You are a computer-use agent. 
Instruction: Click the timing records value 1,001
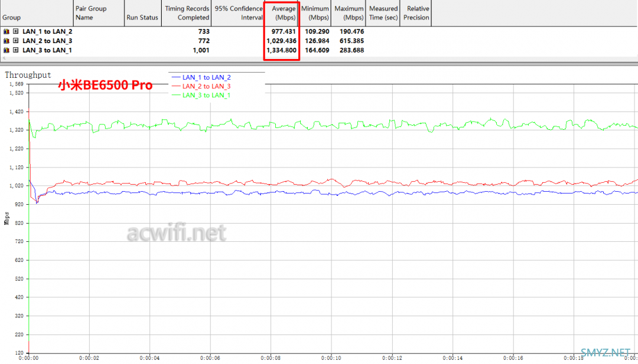click(201, 50)
